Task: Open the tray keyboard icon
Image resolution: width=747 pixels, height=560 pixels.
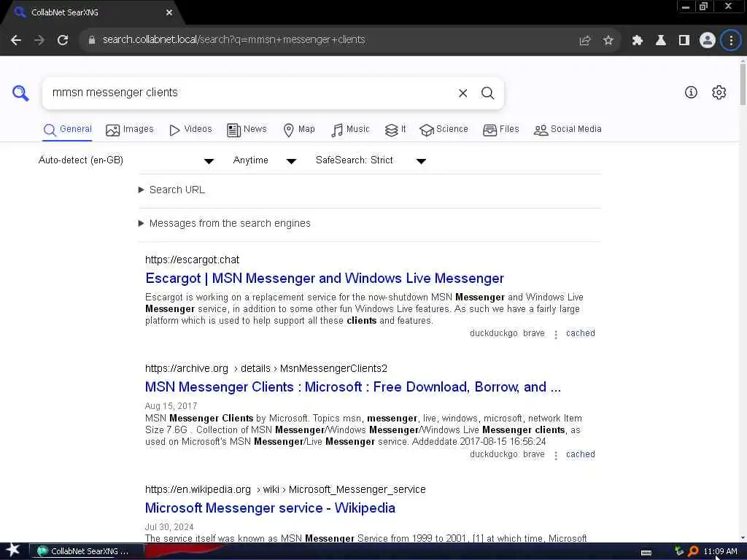Action: click(x=646, y=553)
